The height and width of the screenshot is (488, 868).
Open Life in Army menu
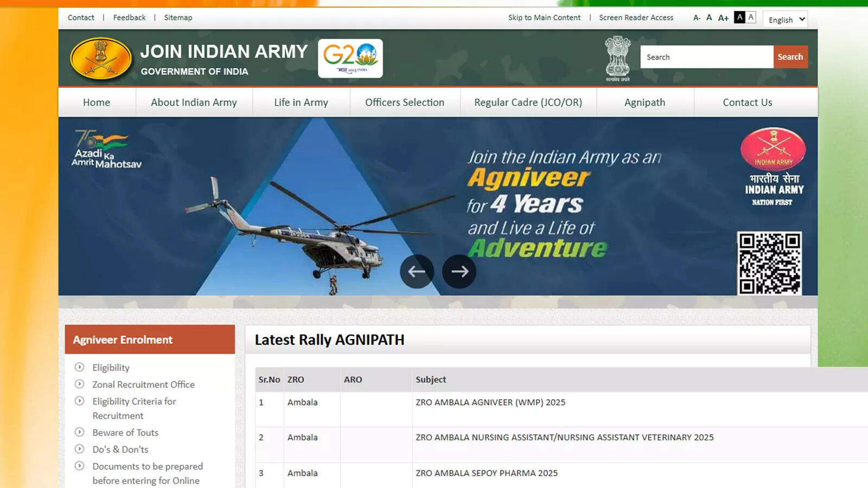(301, 102)
